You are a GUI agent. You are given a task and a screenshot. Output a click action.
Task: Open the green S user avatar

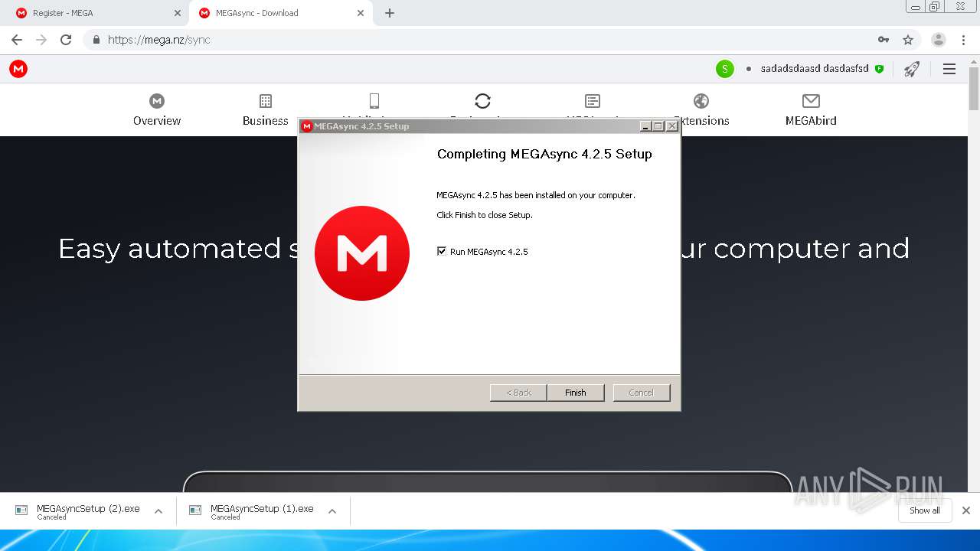point(724,69)
